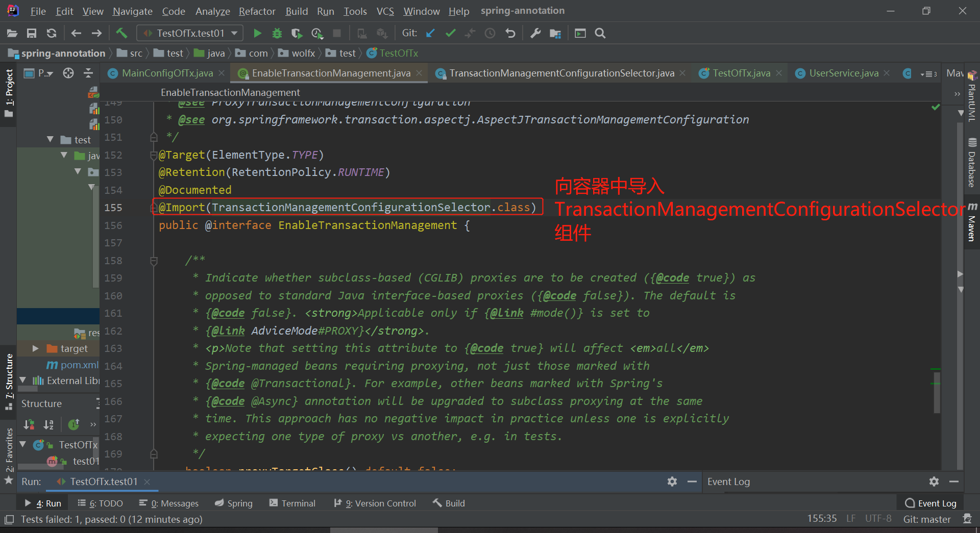Click the Save All toolbar icon
This screenshot has width=980, height=533.
32,33
